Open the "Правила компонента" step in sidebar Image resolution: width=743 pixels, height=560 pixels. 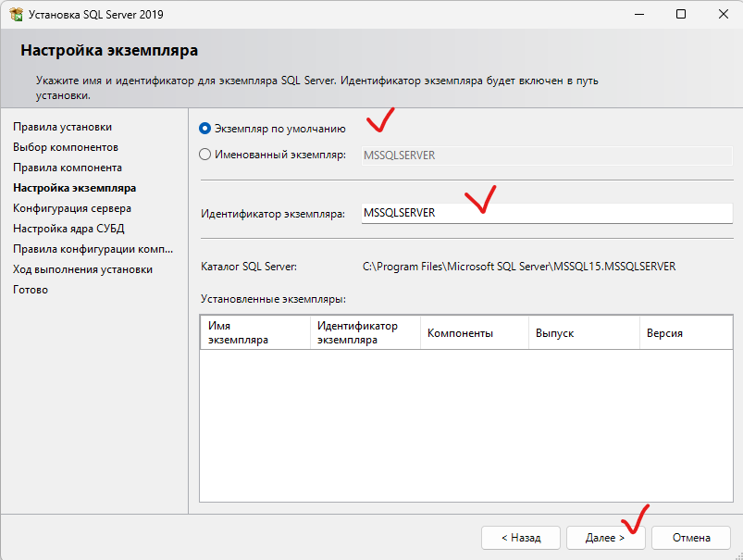[68, 168]
